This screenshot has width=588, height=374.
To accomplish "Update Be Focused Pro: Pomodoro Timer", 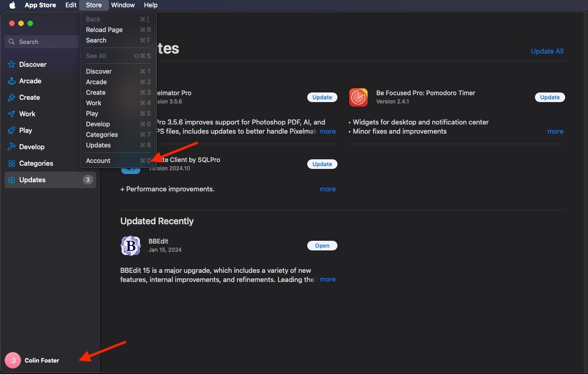I will point(550,98).
